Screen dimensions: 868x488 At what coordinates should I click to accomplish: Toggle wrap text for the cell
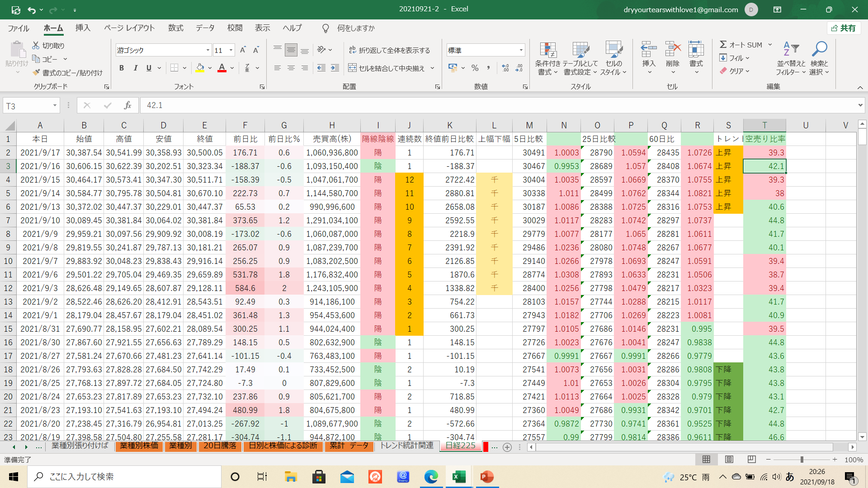click(x=389, y=50)
